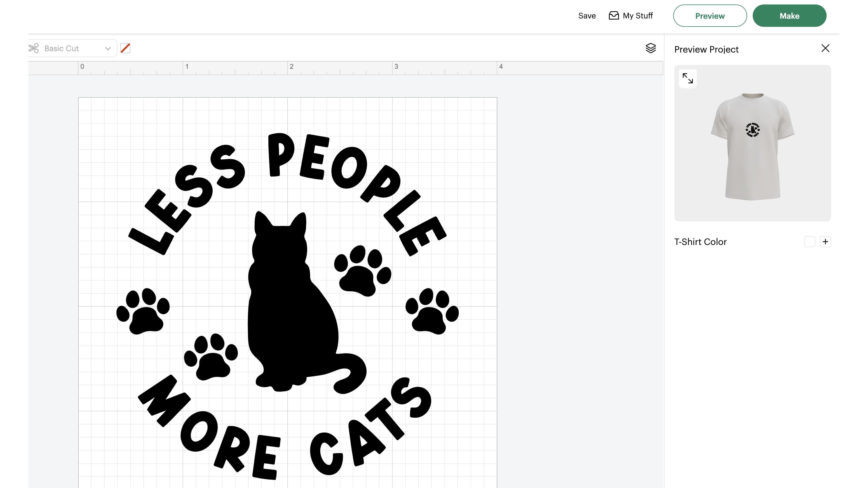The width and height of the screenshot is (868, 488).
Task: Click the My Stuff inbox icon
Action: coord(614,15)
